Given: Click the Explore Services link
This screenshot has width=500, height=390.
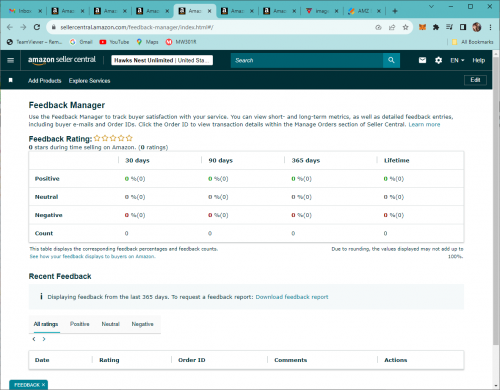Looking at the screenshot, I should [89, 81].
